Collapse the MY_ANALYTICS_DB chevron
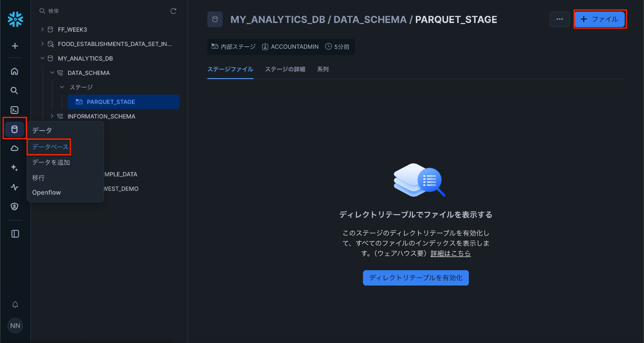 42,58
